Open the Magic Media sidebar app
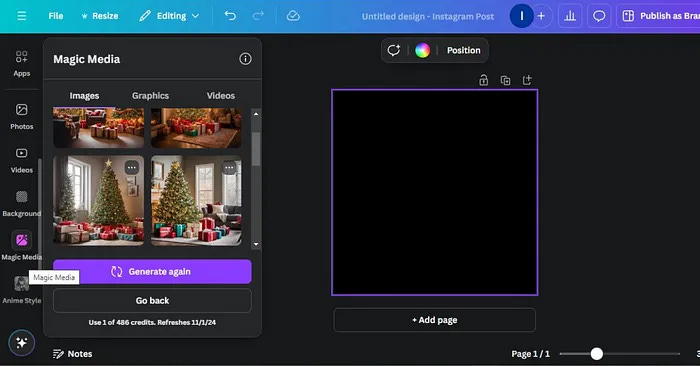The image size is (700, 366). coord(21,246)
